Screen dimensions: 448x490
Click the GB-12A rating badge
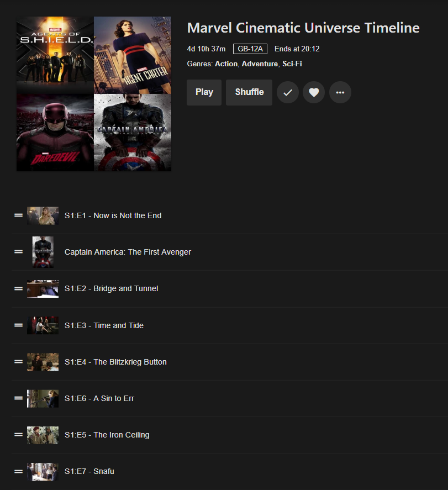pos(250,49)
